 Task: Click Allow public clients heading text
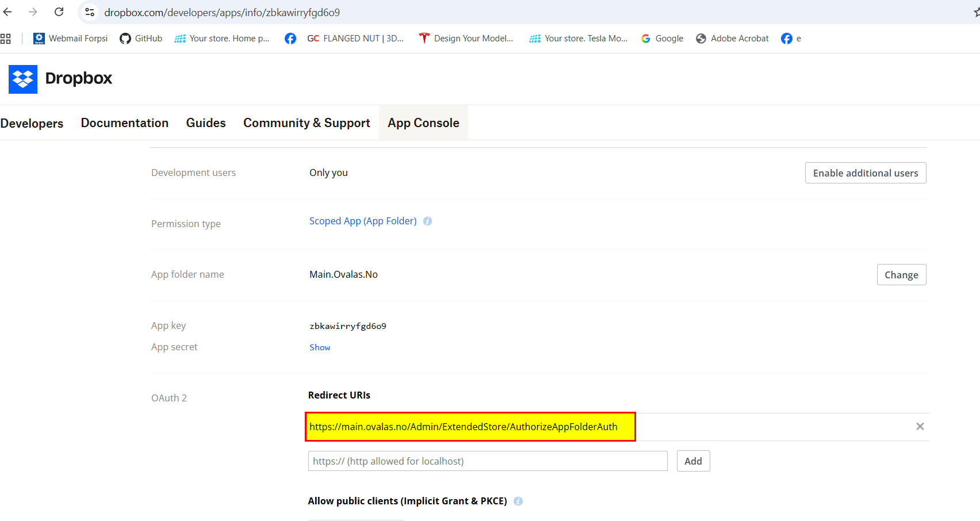[x=407, y=501]
